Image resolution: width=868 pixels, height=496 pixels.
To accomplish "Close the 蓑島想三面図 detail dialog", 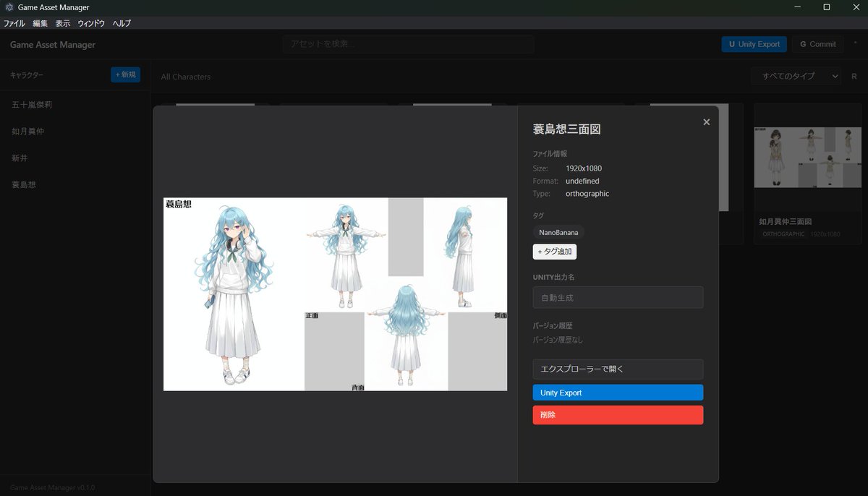I will click(x=706, y=121).
